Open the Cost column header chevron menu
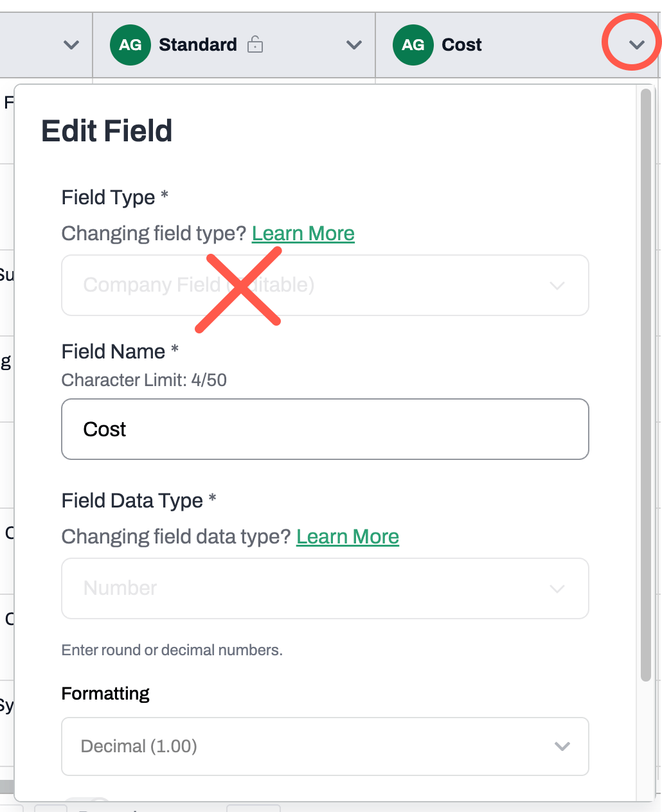Screen dimensions: 662x812 [x=636, y=45]
